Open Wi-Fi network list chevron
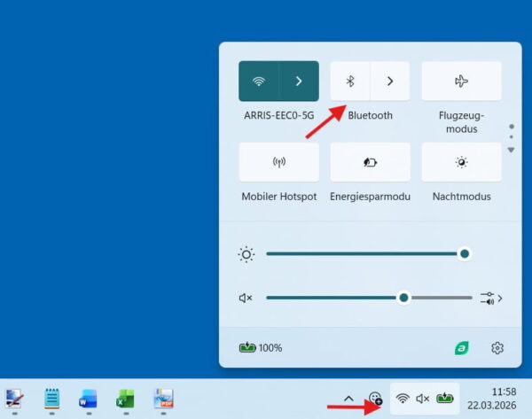 coord(299,81)
